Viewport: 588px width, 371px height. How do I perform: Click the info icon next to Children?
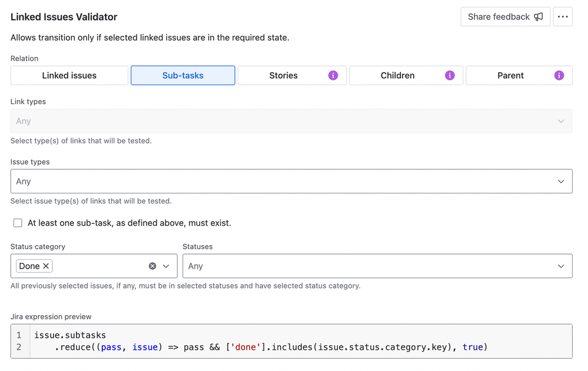[x=449, y=75]
